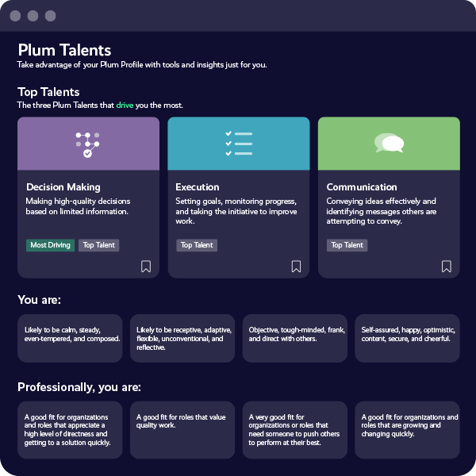The height and width of the screenshot is (476, 476).
Task: Click Top Talent badge on Communication card
Action: (x=347, y=245)
